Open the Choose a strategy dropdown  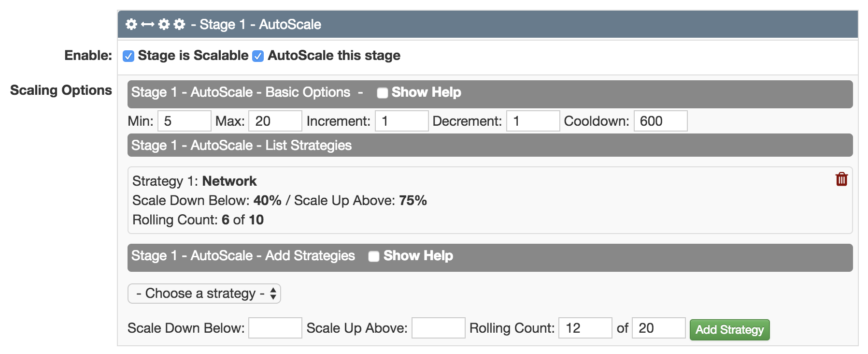click(x=204, y=294)
